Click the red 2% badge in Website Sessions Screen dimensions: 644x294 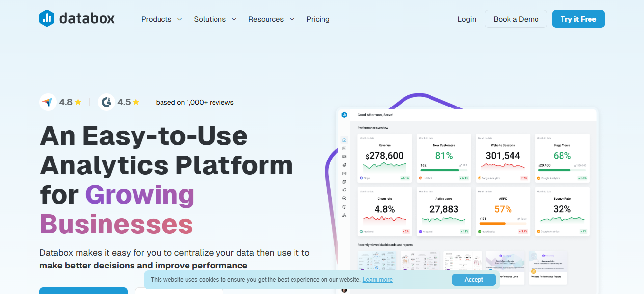pos(524,178)
